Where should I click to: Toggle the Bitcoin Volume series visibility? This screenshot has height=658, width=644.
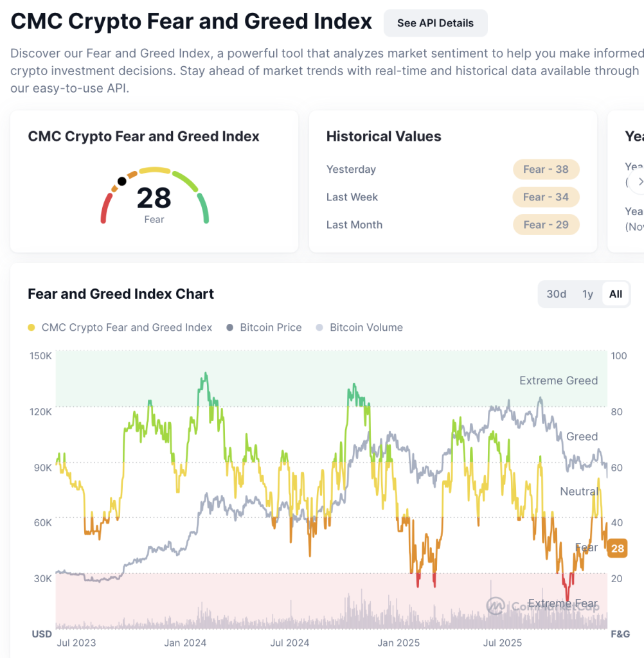[x=360, y=327]
